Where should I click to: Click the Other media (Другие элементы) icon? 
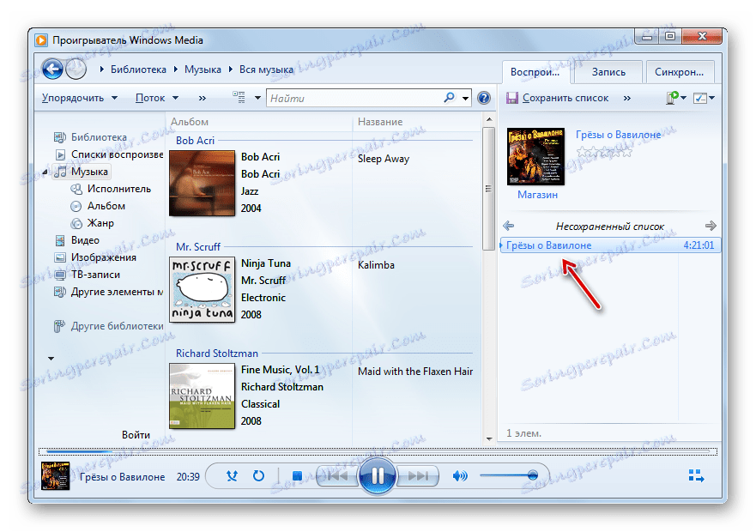click(x=60, y=292)
